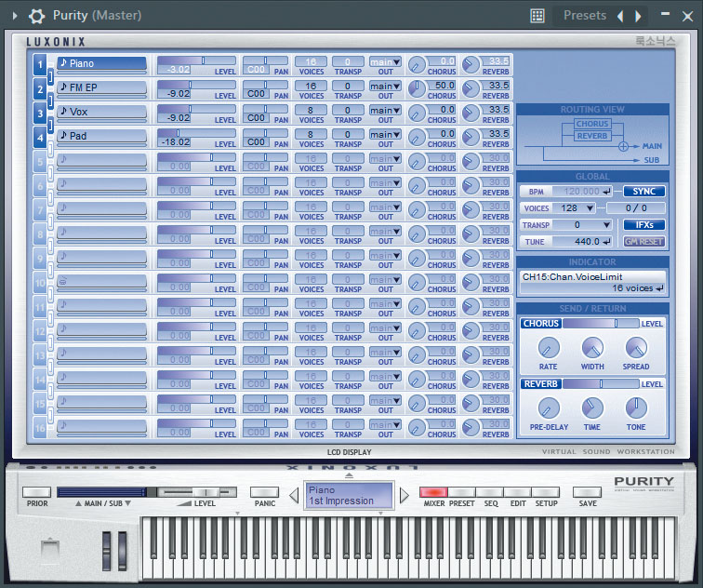Click the Vox voices value 8
Screen dimensions: 703x588
click(x=311, y=110)
